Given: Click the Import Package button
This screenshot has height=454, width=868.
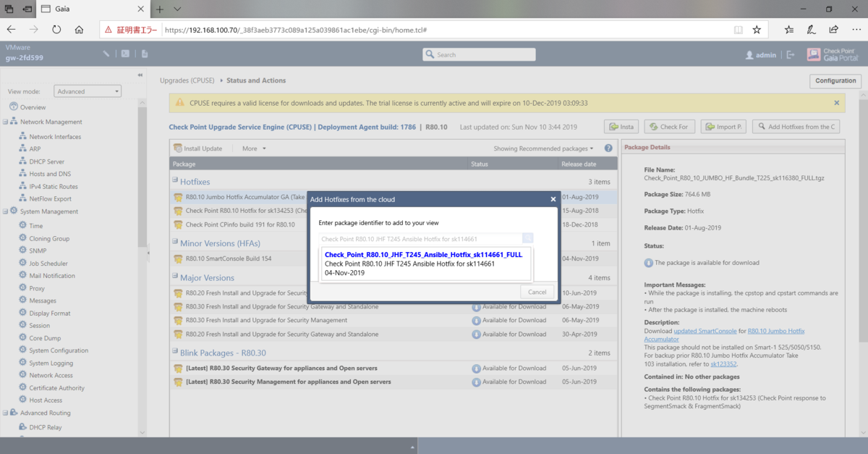Looking at the screenshot, I should click(723, 127).
